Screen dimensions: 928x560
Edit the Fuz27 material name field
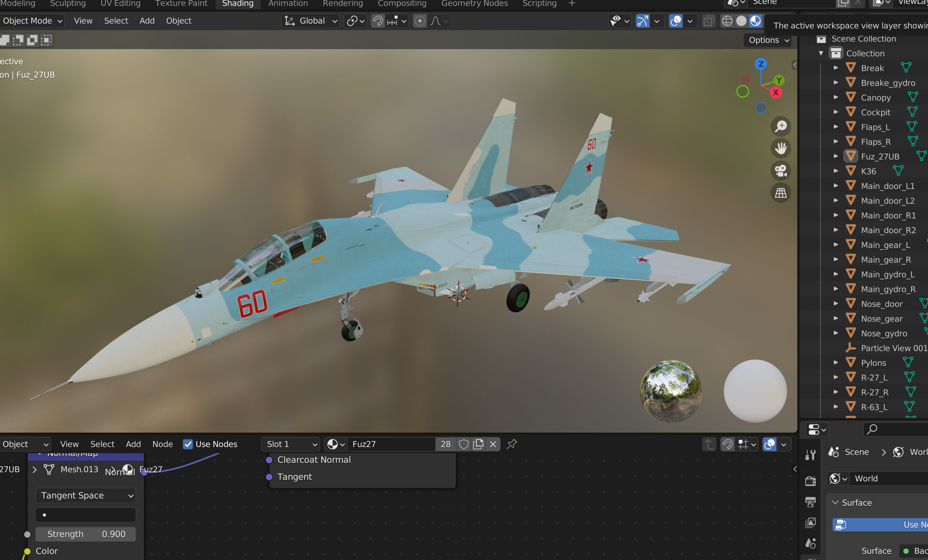point(391,444)
